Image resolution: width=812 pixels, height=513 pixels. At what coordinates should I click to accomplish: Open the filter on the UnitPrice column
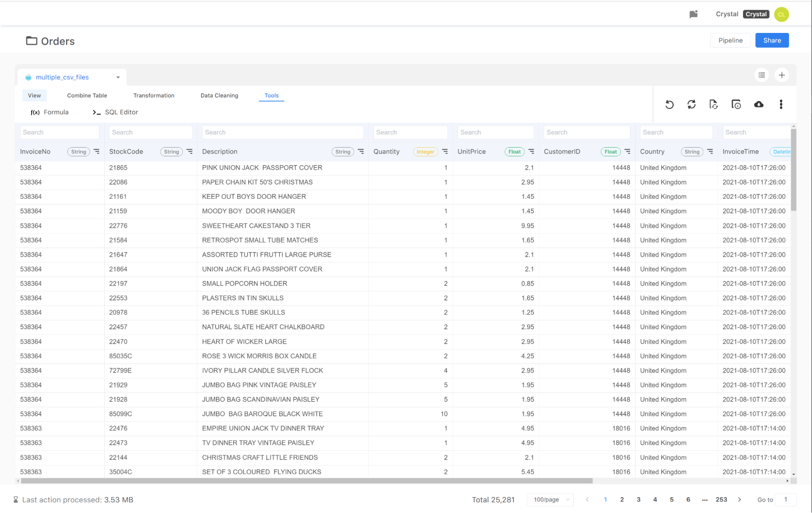[x=531, y=151]
